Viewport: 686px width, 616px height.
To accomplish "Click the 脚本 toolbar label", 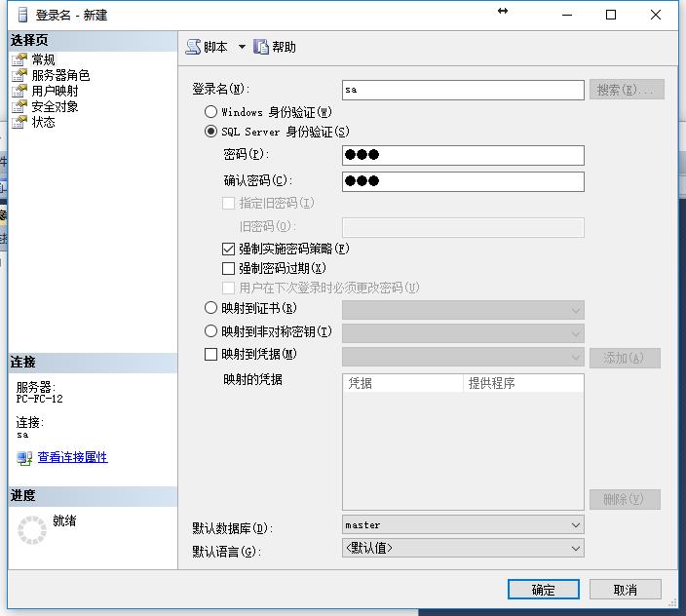I will click(x=215, y=47).
